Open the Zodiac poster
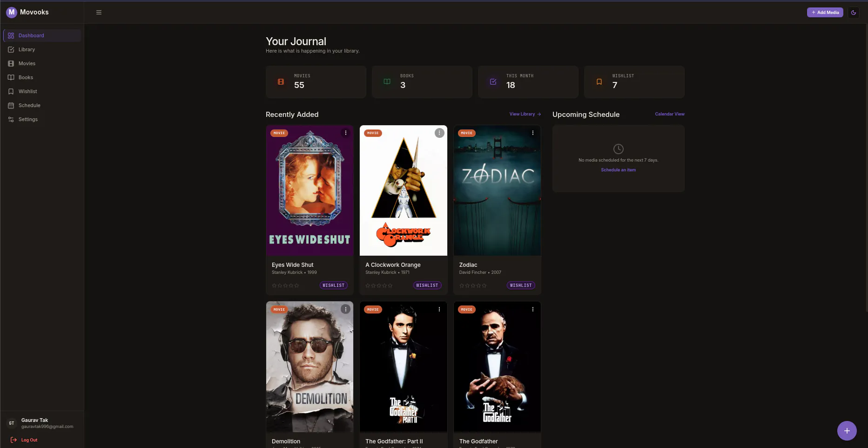 click(x=497, y=190)
